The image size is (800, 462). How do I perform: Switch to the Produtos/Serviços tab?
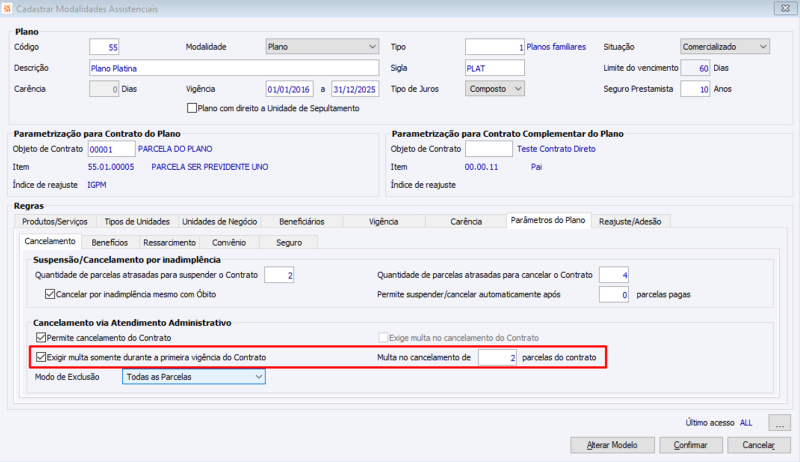[x=55, y=221]
